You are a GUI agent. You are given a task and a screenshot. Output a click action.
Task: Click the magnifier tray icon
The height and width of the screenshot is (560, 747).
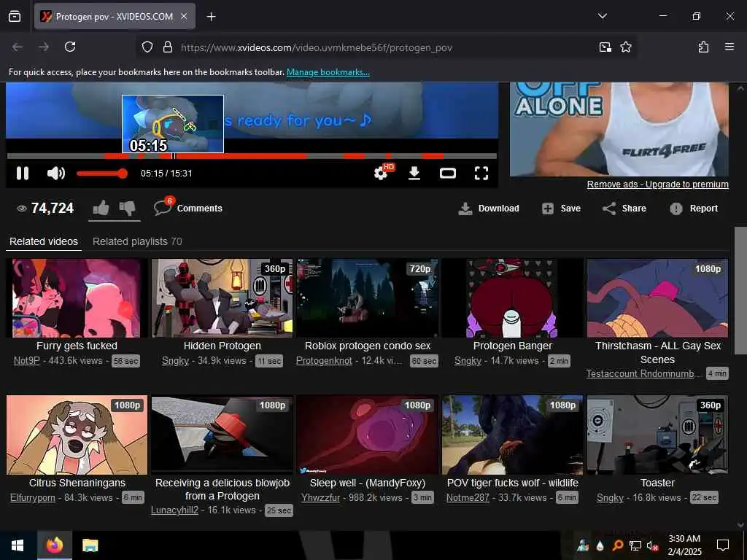617,545
